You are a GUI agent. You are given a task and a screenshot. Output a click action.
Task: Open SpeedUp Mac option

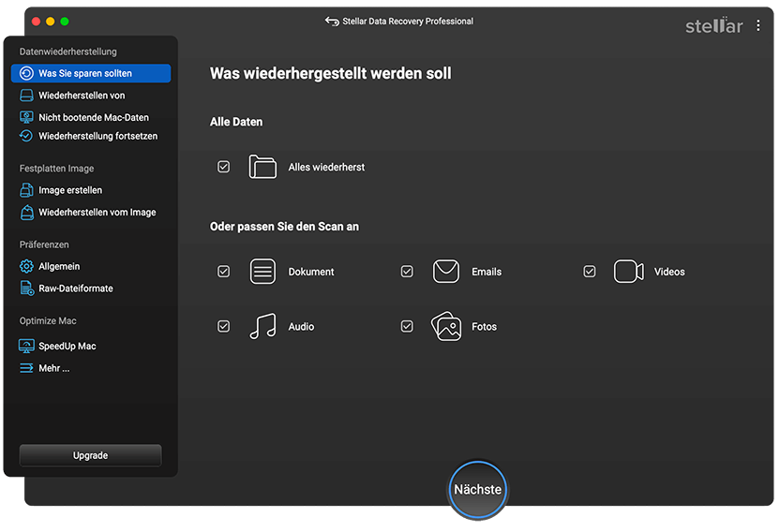[91, 346]
